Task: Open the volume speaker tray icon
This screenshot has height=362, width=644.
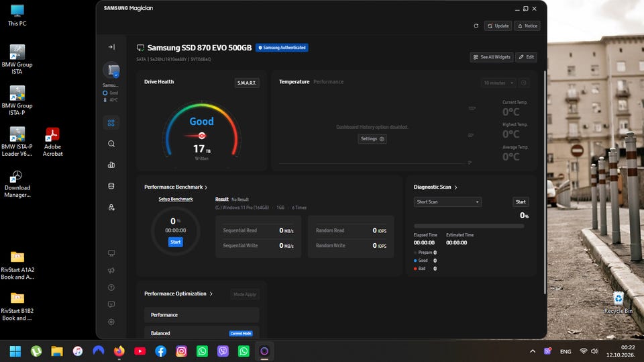Action: point(594,351)
